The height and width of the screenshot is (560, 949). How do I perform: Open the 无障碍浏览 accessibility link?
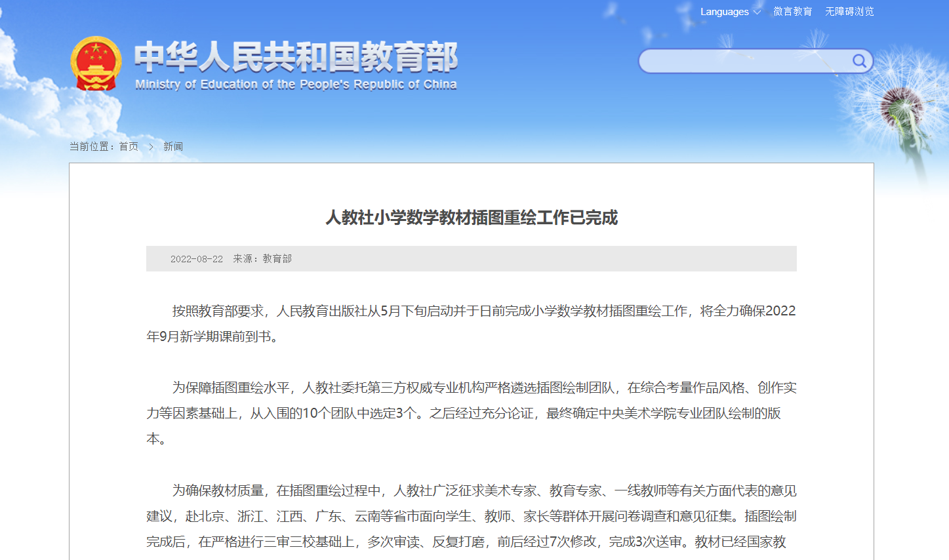tap(849, 12)
